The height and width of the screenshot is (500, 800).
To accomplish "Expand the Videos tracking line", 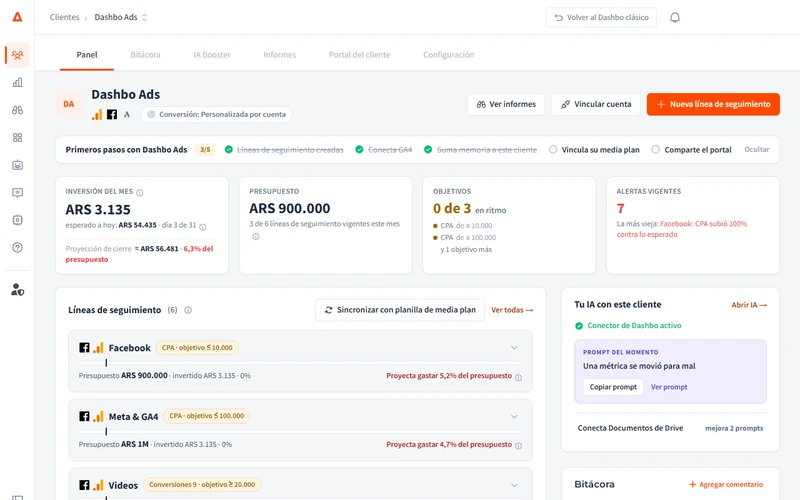I will pos(514,485).
